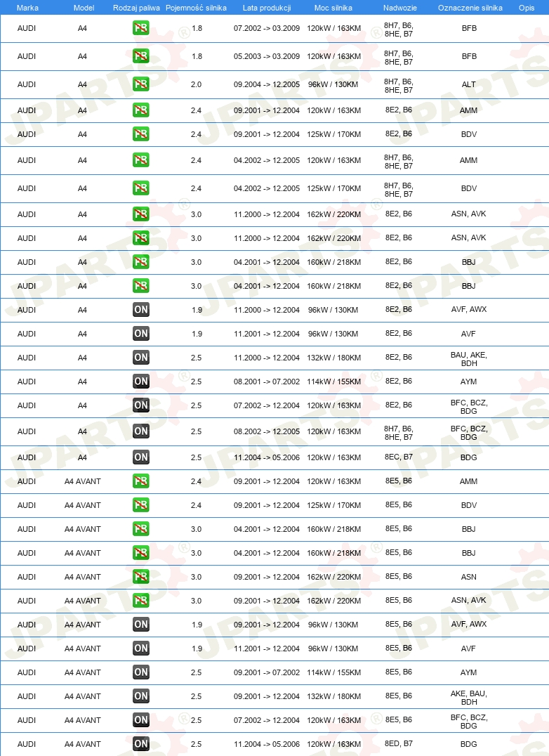The height and width of the screenshot is (756, 549).
Task: Click the petrol icon in the A4 3.0 ASN, AVK 11.2000 first row
Action: coord(140,214)
